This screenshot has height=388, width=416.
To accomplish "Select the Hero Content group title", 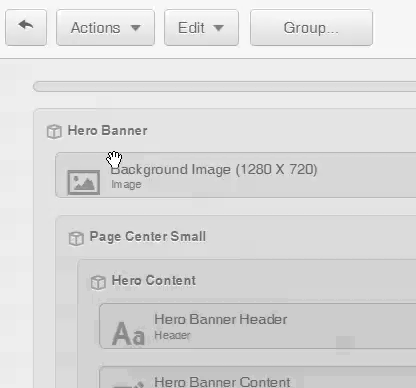I will (x=154, y=281).
